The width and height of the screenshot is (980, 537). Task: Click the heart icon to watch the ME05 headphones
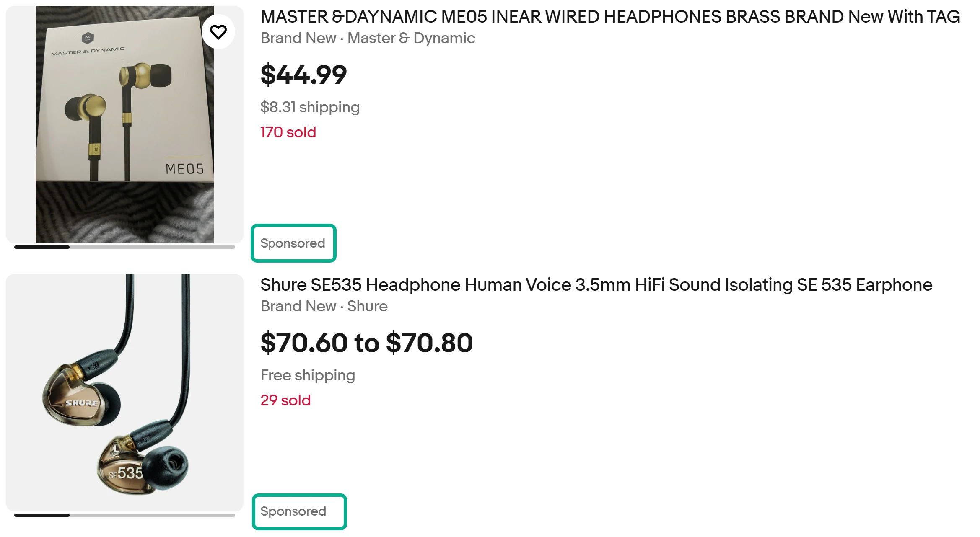coord(219,31)
